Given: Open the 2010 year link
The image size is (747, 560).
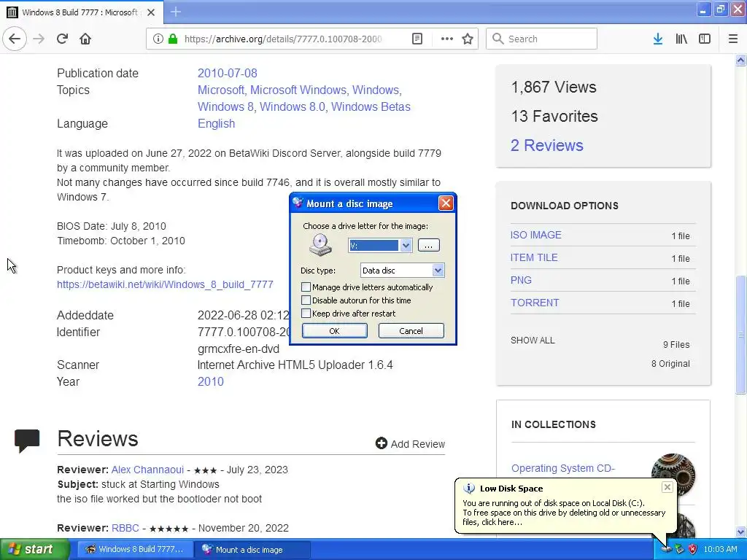Looking at the screenshot, I should [211, 381].
